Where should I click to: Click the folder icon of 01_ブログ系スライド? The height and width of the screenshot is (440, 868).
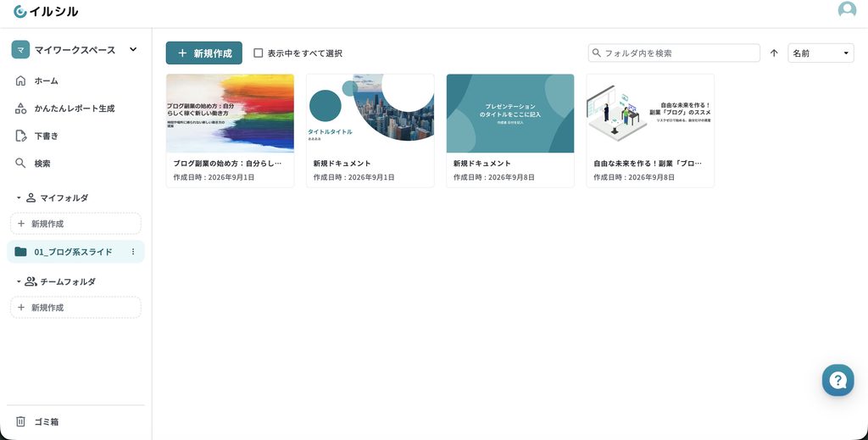[20, 252]
